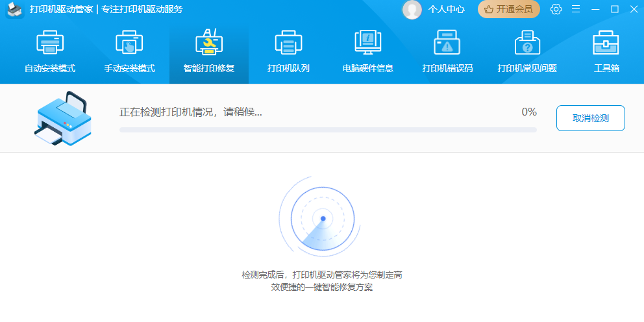Open the 自动安装模式 printer icon

point(50,43)
